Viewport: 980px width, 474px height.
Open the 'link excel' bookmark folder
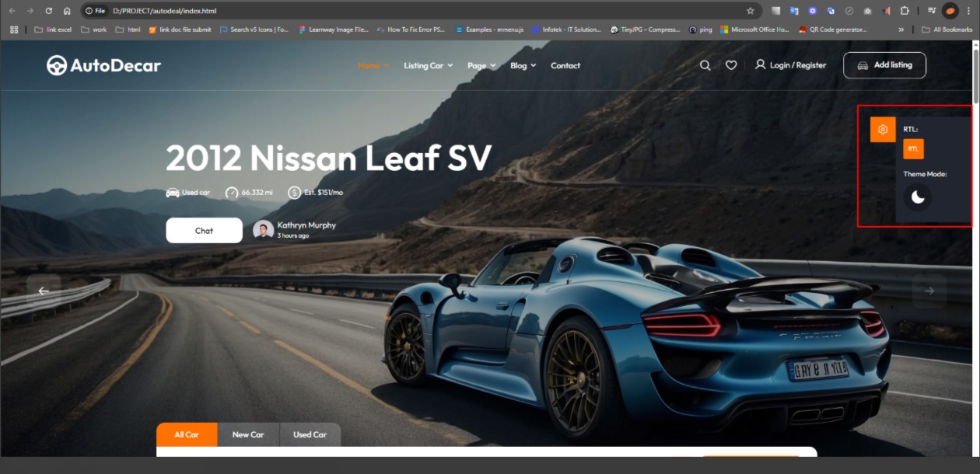53,30
